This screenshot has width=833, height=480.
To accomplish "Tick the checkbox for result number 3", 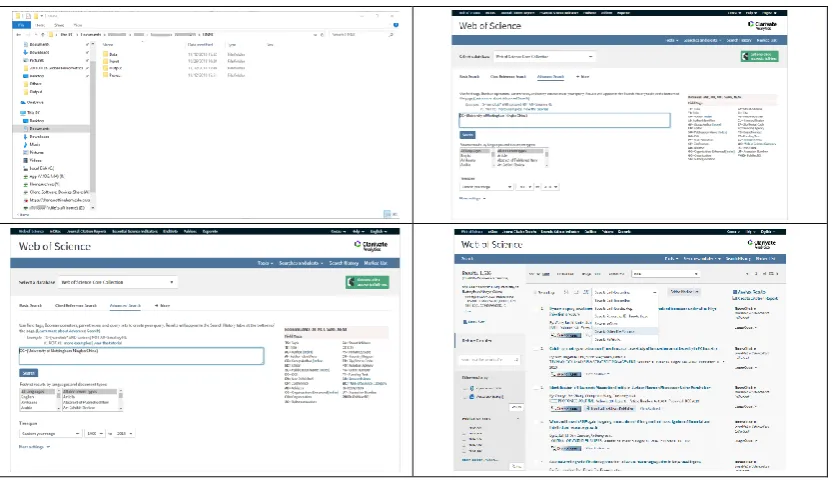I will [x=536, y=388].
